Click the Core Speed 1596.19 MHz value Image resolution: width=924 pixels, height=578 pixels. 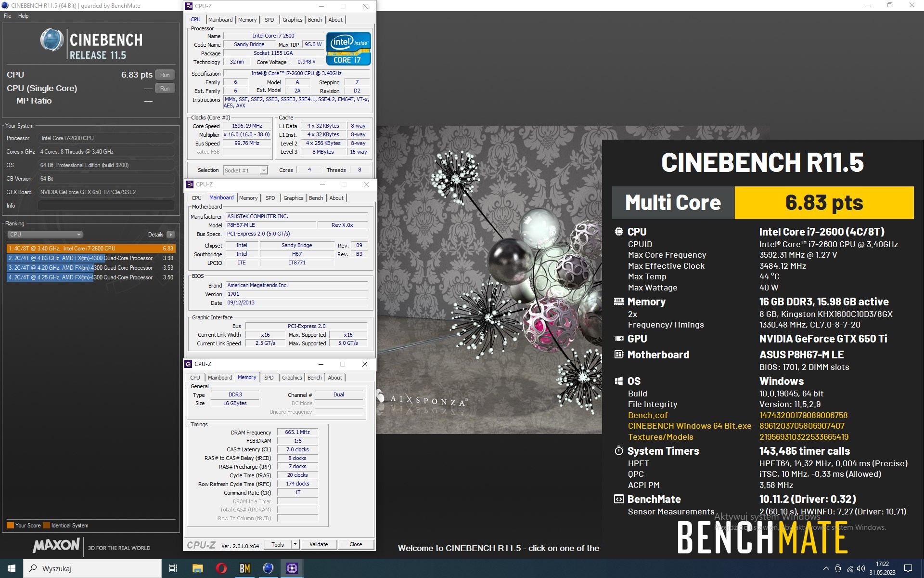coord(247,126)
